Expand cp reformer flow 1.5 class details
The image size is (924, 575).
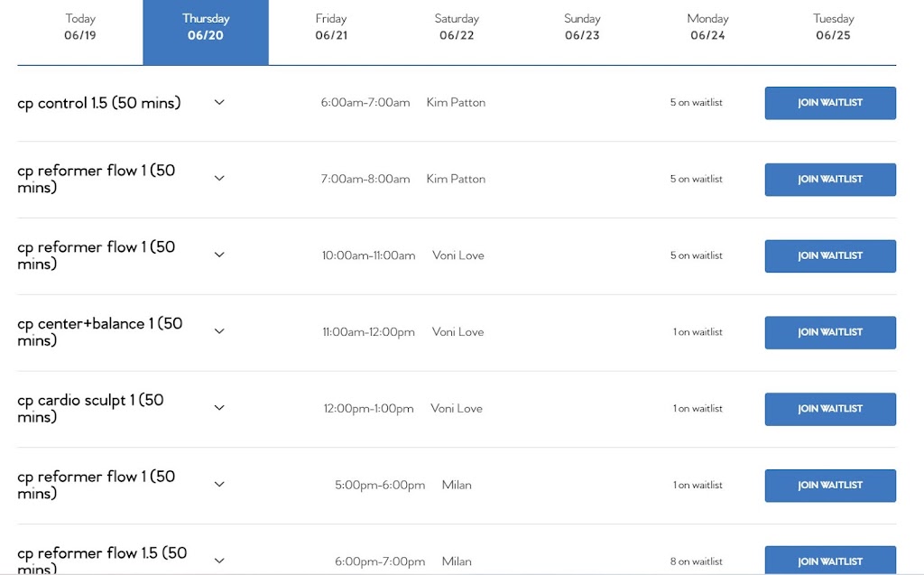[219, 561]
